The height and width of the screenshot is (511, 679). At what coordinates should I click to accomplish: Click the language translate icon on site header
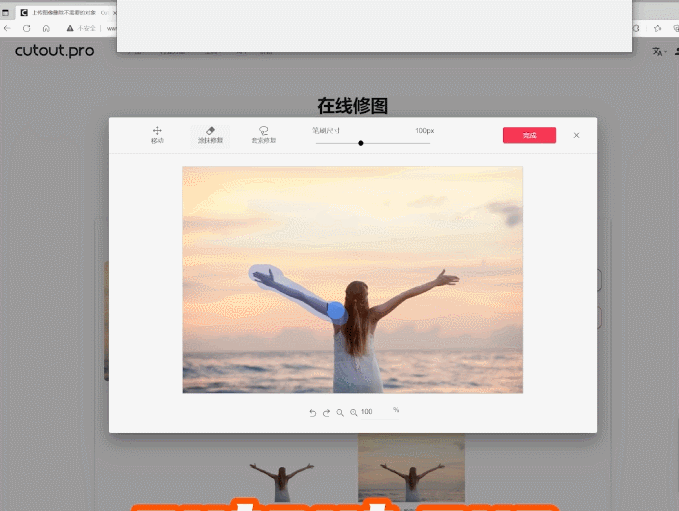657,52
